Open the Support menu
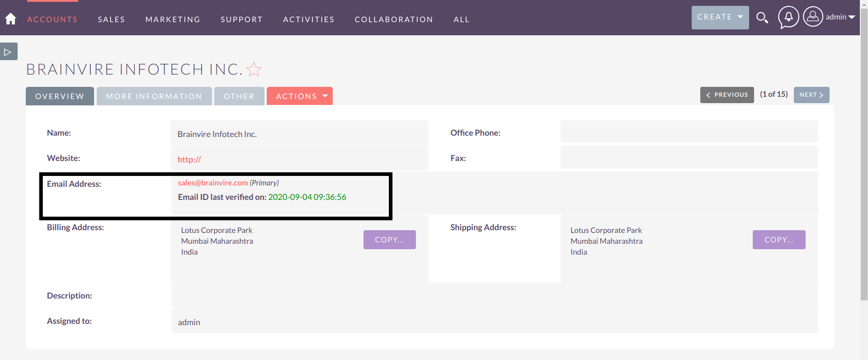The width and height of the screenshot is (868, 360). click(x=241, y=19)
